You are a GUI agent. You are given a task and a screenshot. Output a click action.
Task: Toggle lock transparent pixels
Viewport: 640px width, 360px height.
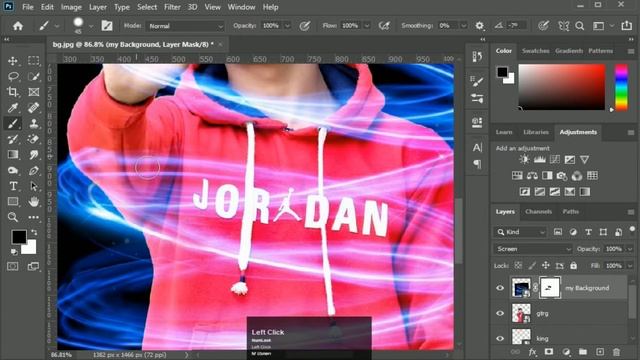(518, 266)
